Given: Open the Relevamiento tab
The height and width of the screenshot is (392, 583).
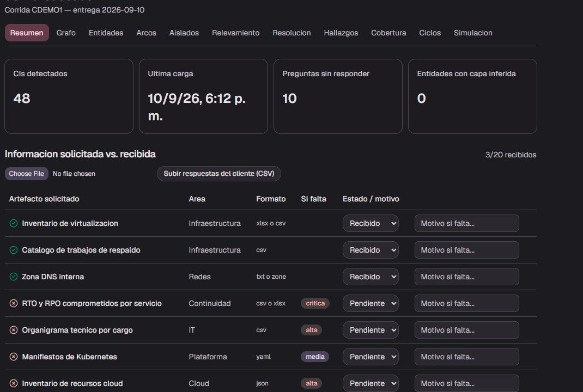Looking at the screenshot, I should 236,33.
